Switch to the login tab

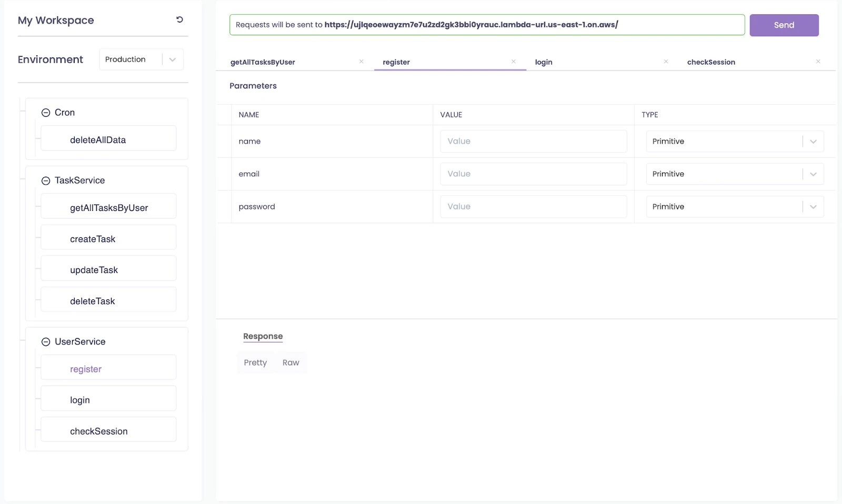click(x=544, y=62)
